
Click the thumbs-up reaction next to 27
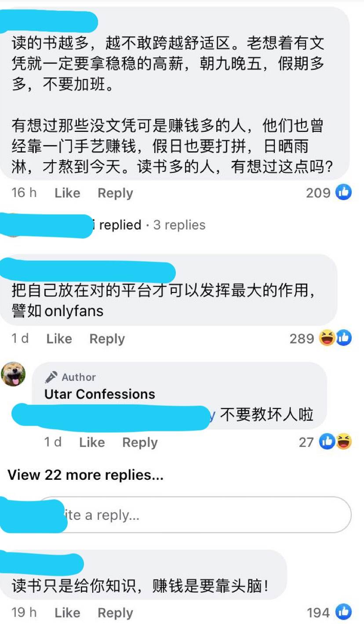click(x=328, y=442)
